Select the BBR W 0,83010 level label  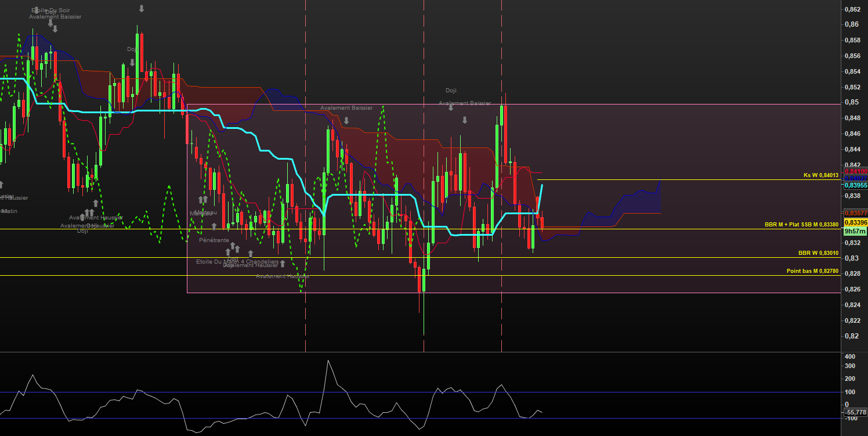818,253
